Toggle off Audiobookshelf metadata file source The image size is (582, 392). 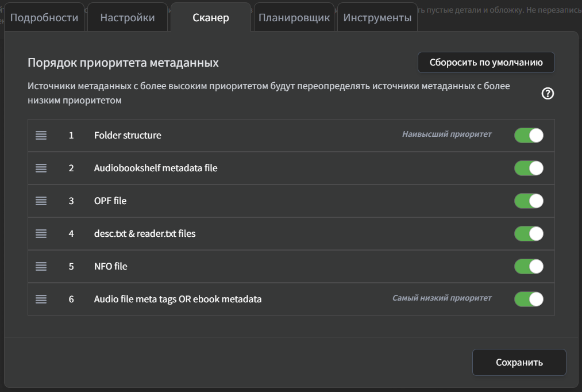[529, 168]
